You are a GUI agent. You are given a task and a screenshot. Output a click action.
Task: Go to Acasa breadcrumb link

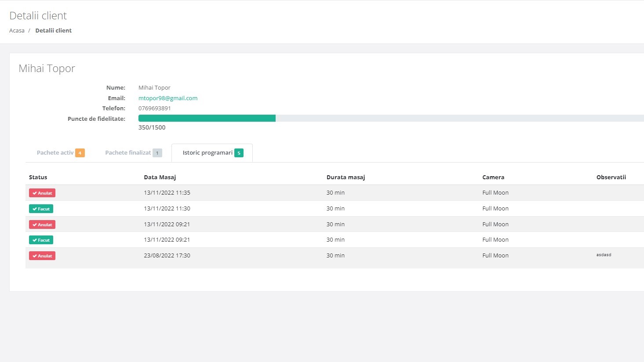(17, 30)
